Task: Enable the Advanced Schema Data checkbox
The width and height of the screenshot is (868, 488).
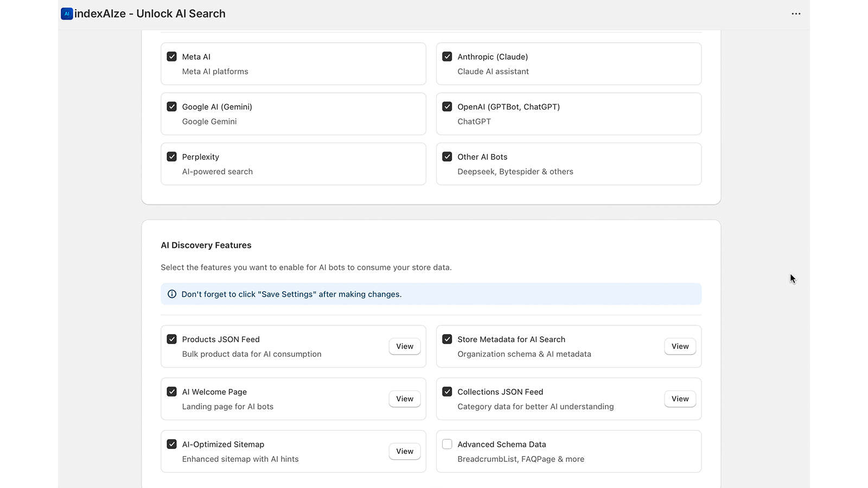Action: [447, 444]
